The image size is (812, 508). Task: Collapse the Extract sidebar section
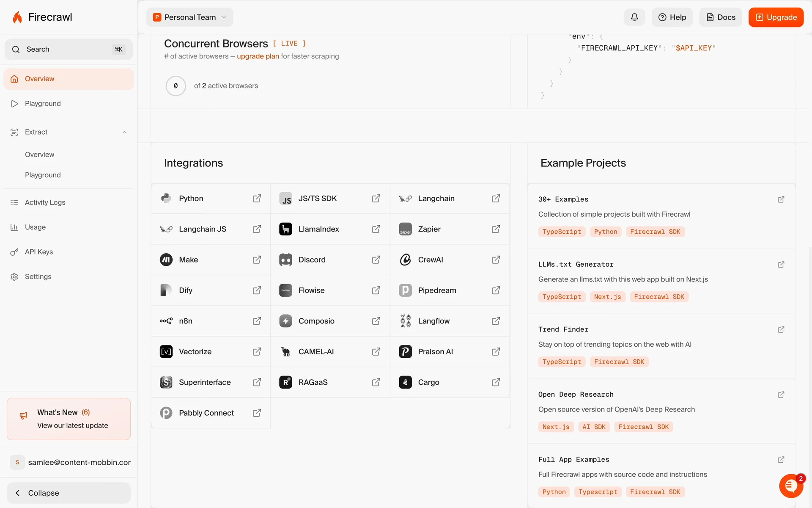click(x=124, y=132)
